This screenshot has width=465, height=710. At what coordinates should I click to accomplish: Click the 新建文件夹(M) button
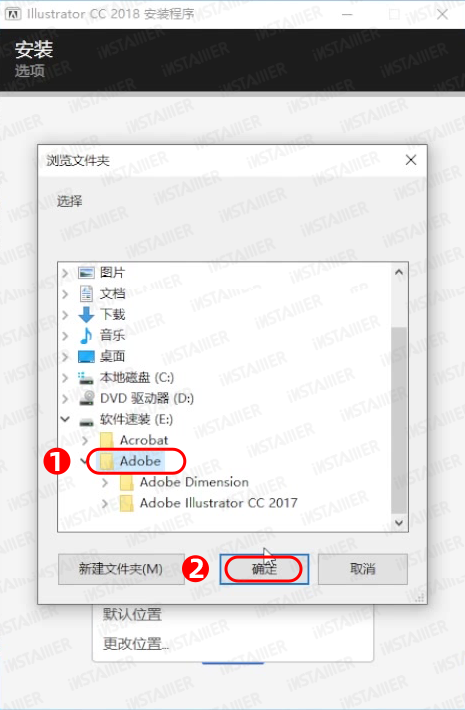click(x=121, y=569)
